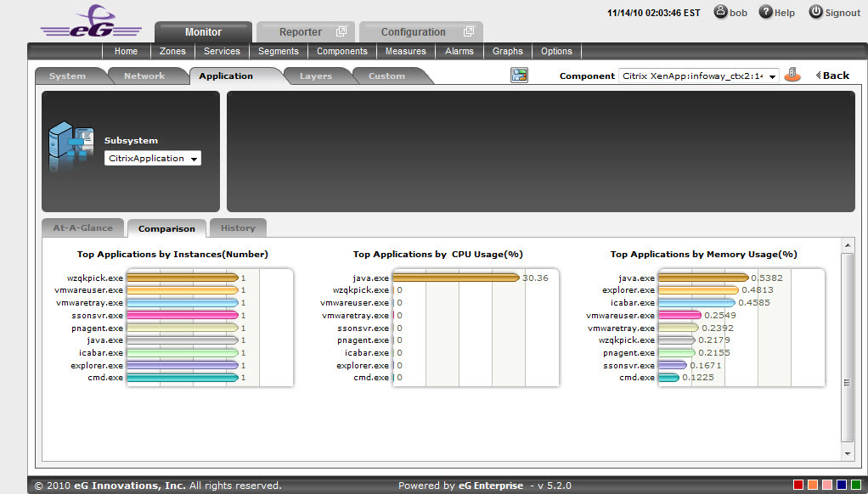868x494 pixels.
Task: Click the 0.5382 memory value
Action: click(x=767, y=278)
